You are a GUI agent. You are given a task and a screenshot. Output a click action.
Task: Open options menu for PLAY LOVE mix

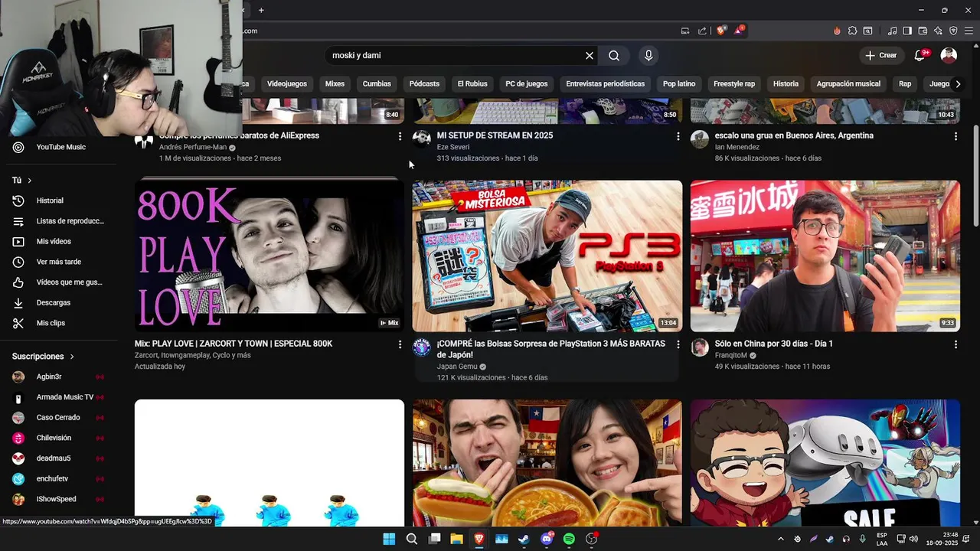pos(400,344)
